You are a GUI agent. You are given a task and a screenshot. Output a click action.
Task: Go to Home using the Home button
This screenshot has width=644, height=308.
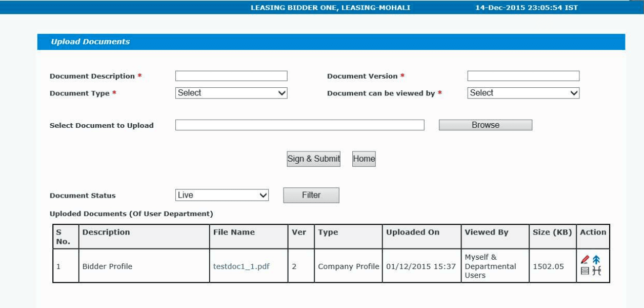pyautogui.click(x=364, y=159)
